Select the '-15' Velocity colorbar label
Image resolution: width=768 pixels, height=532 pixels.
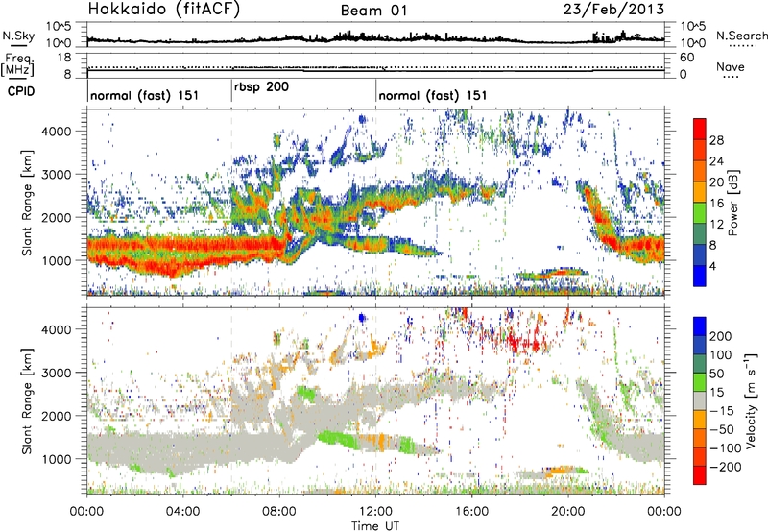pyautogui.click(x=722, y=411)
